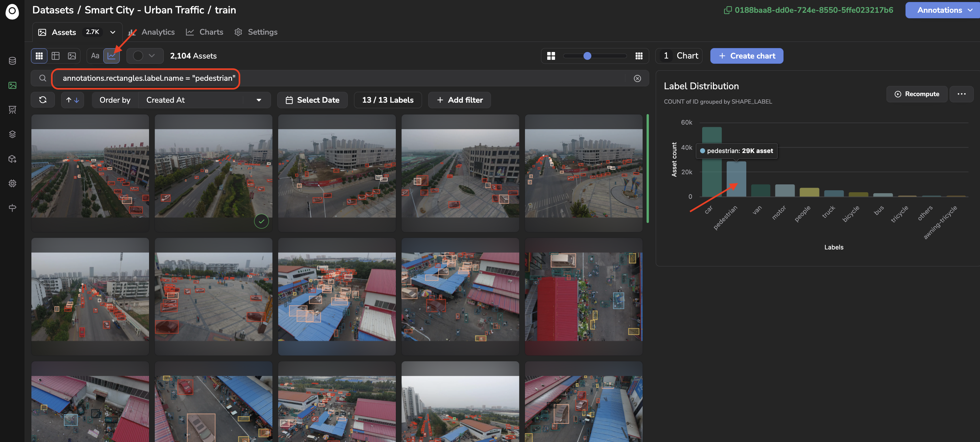Click the van bar in the chart

coord(760,191)
